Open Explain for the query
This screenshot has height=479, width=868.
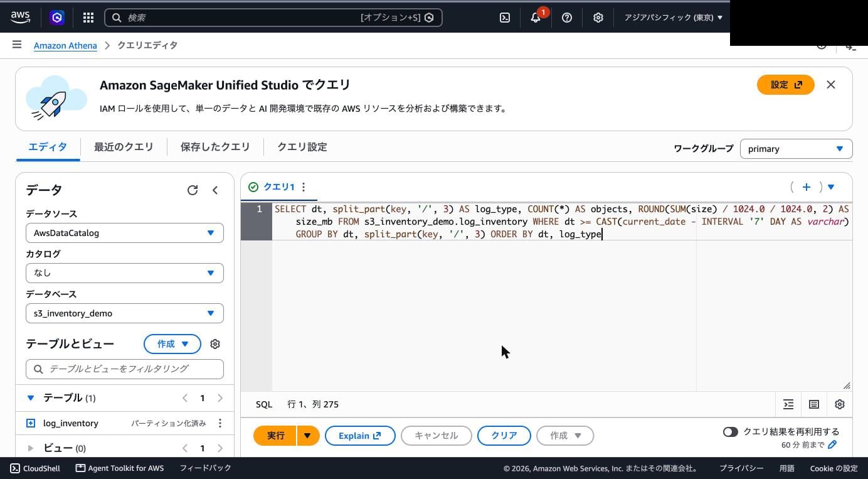[360, 436]
